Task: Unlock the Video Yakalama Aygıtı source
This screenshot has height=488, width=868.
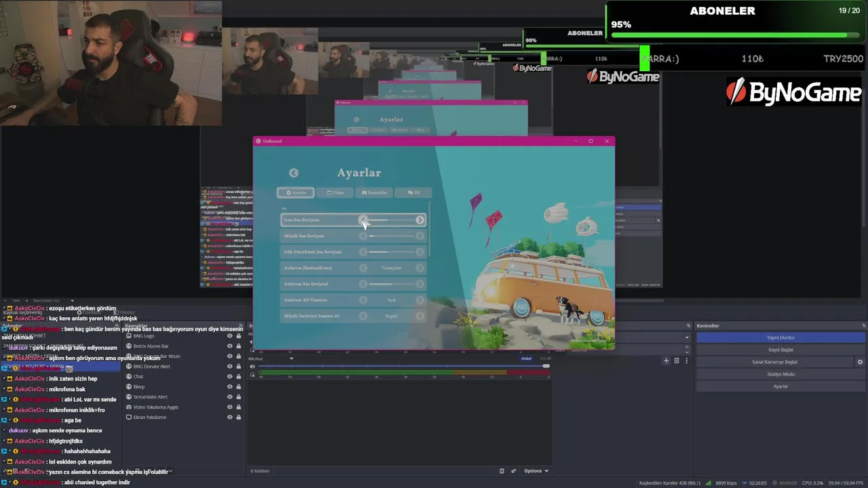Action: pyautogui.click(x=239, y=407)
